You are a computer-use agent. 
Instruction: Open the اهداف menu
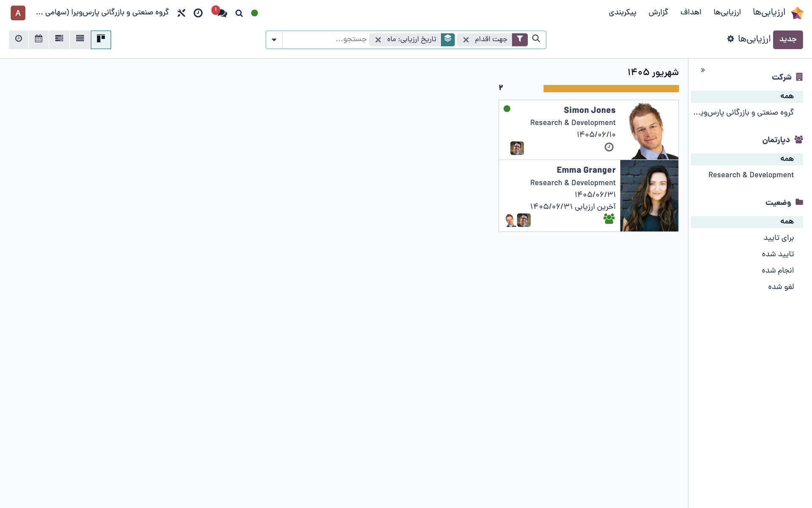click(691, 12)
